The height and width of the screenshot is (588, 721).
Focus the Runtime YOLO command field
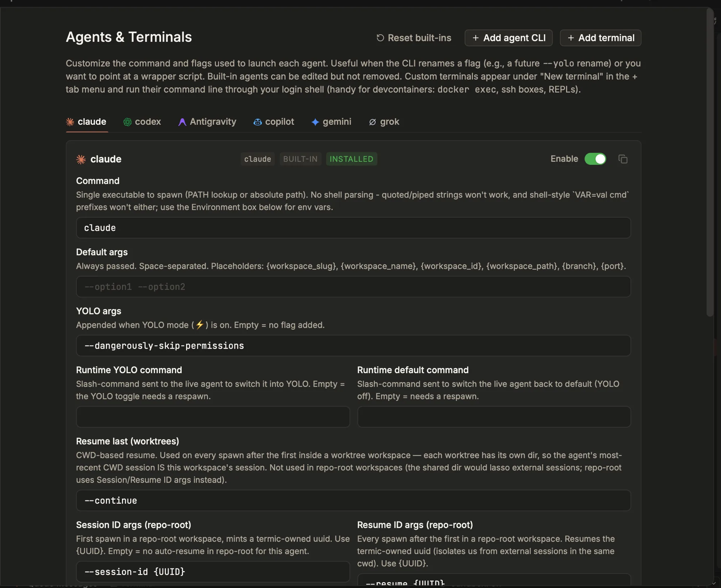[213, 417]
